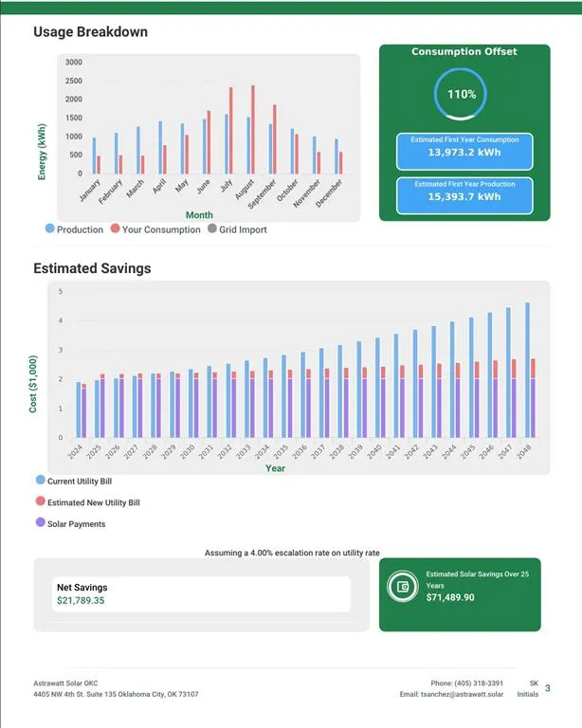Toggle the Solar Payments series legend label

[76, 524]
